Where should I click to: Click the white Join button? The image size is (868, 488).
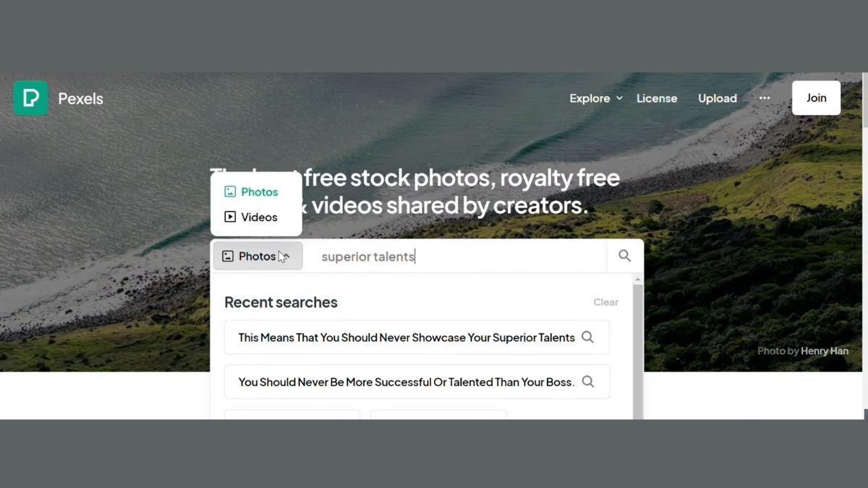[x=816, y=98]
